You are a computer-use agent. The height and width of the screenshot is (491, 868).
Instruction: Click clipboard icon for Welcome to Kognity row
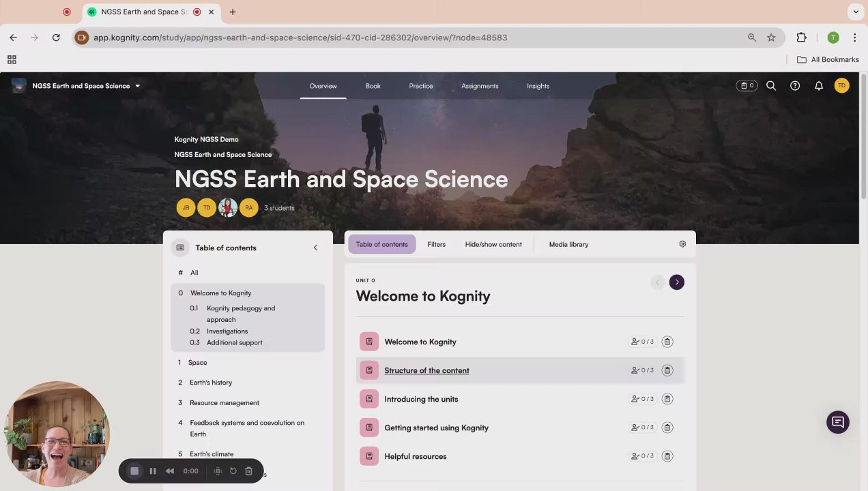coord(667,342)
